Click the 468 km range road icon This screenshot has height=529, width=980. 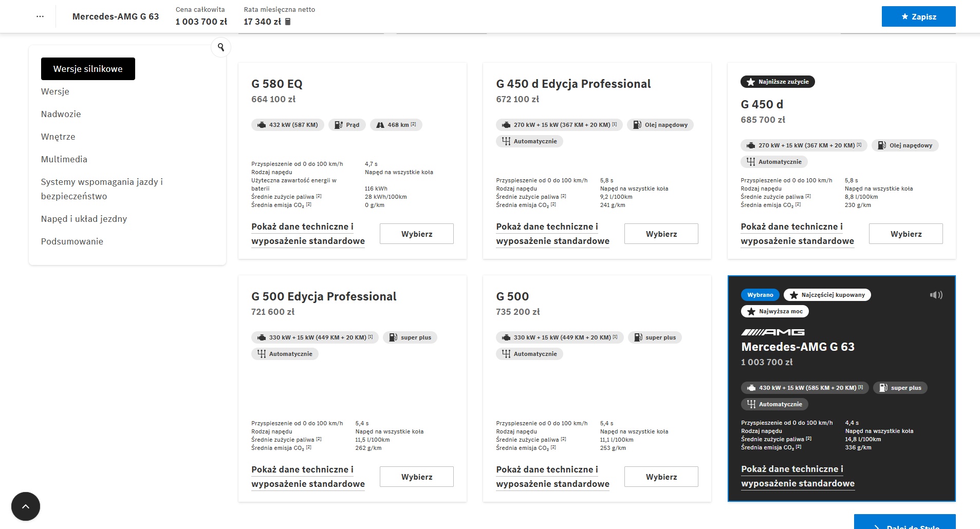[380, 125]
